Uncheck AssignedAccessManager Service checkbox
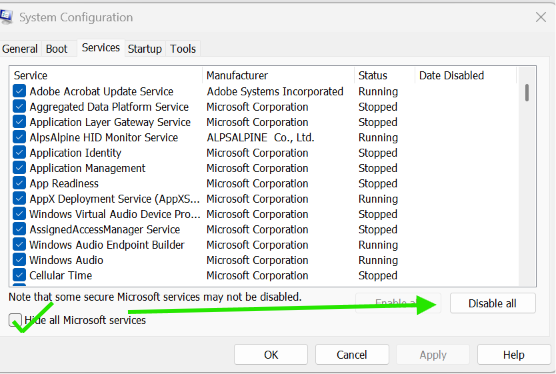 click(19, 229)
